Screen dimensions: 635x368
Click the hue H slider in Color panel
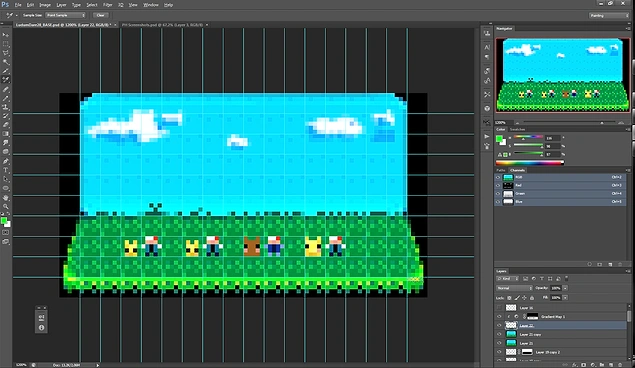click(x=528, y=138)
